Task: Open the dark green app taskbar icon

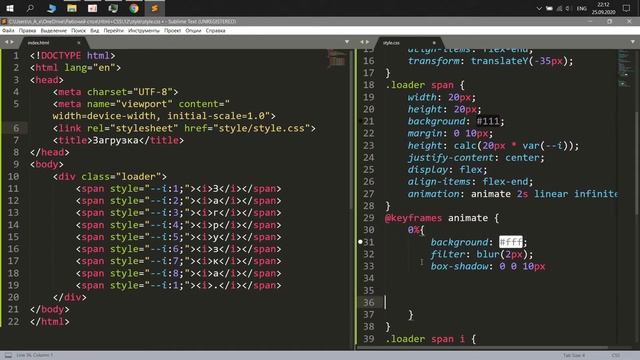Action: coord(113,8)
